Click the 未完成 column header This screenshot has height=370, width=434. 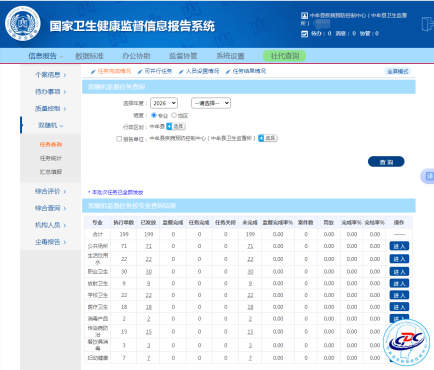(x=250, y=222)
